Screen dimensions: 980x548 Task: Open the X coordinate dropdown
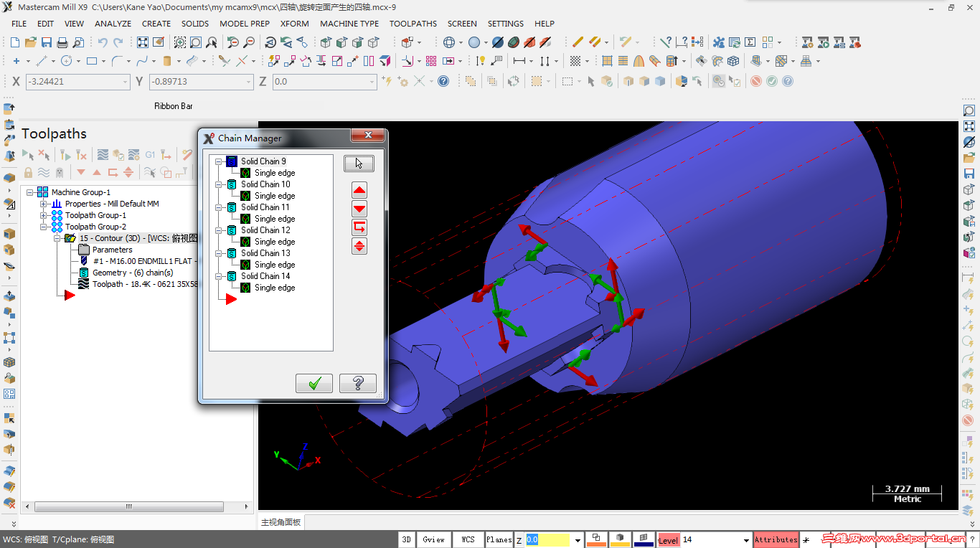coord(126,82)
